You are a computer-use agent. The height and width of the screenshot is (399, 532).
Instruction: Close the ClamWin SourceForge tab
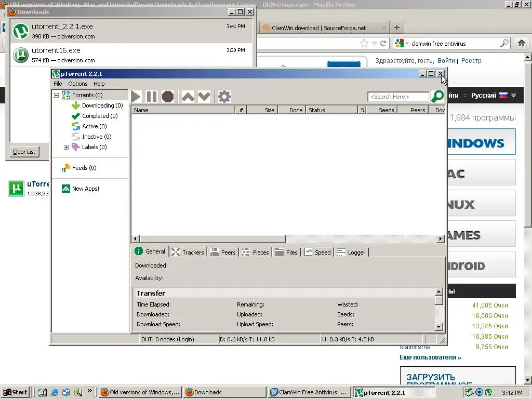coord(384,28)
